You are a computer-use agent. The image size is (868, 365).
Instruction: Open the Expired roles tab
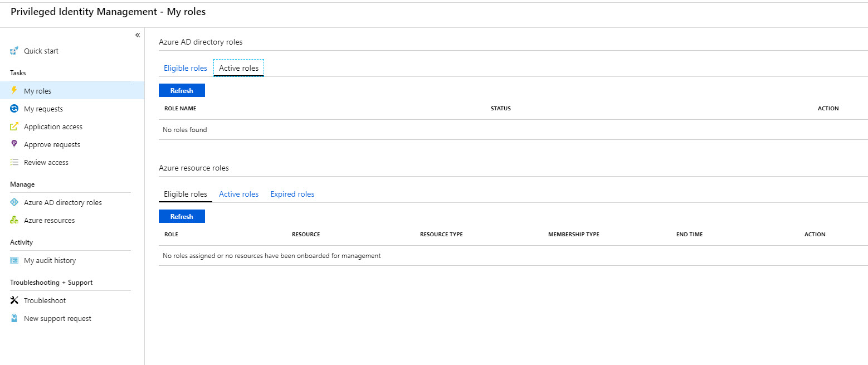point(292,194)
